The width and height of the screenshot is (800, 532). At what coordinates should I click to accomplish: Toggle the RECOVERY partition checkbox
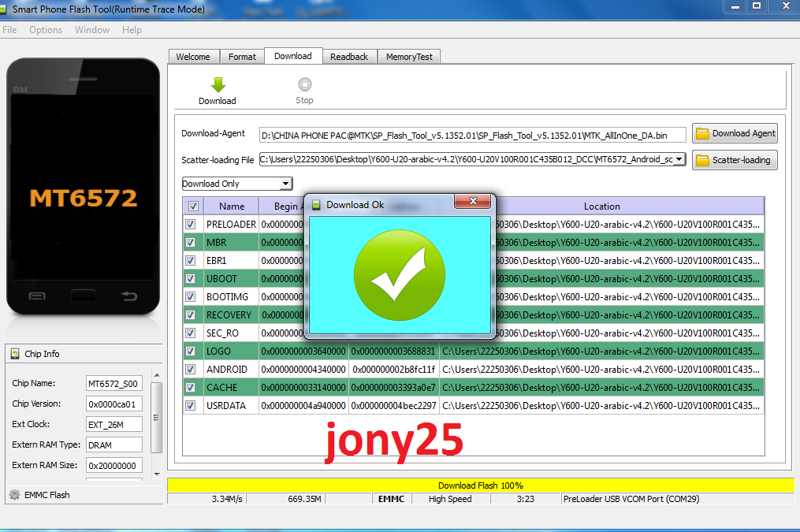191,315
